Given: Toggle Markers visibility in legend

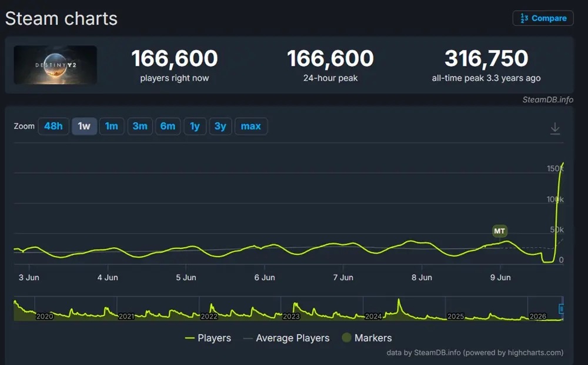Looking at the screenshot, I should pyautogui.click(x=367, y=338).
